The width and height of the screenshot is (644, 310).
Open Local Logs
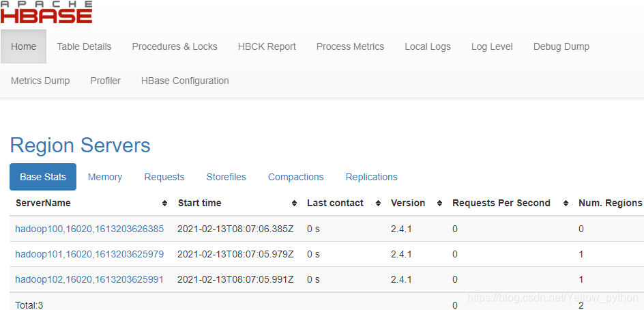point(428,46)
